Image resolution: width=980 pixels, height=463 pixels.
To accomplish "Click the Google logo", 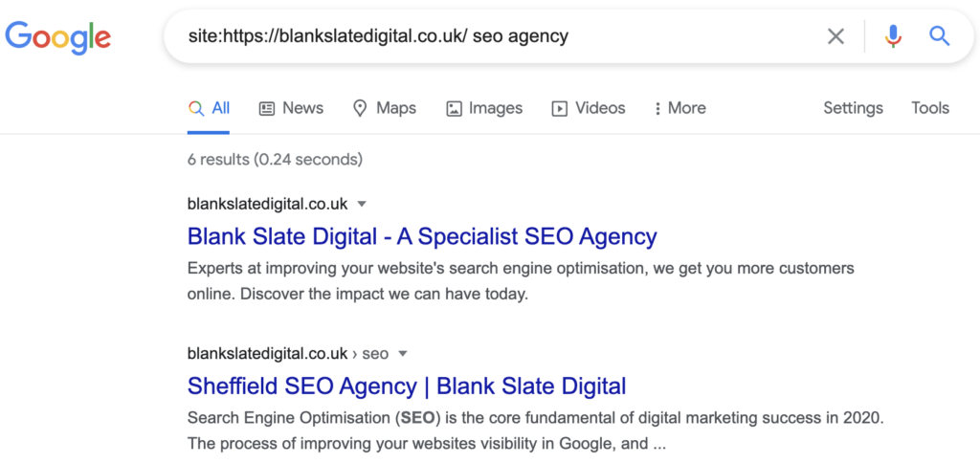I will coord(58,37).
